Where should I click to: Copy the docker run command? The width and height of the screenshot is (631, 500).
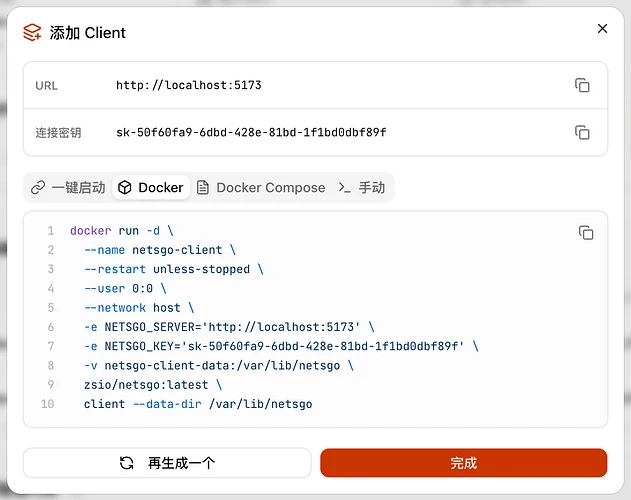[x=586, y=233]
